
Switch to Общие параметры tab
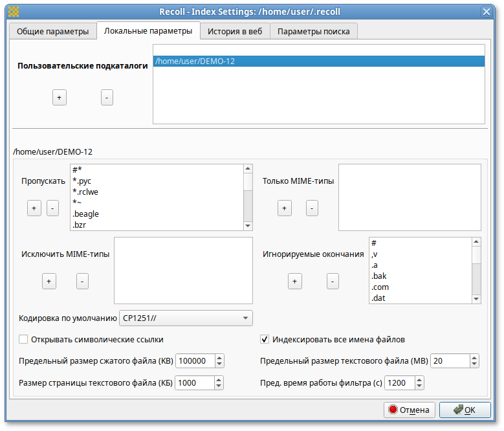coord(52,32)
